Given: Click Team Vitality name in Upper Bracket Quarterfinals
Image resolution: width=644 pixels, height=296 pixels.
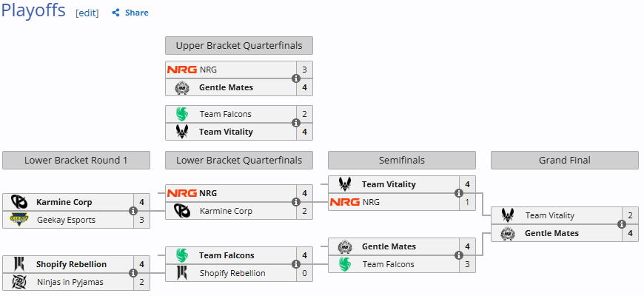Looking at the screenshot, I should 226,132.
